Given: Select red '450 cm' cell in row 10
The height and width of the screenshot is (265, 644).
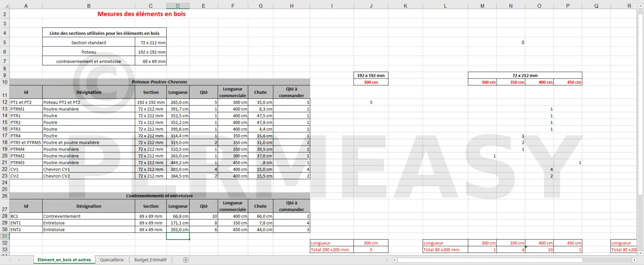Looking at the screenshot, I should point(568,82).
